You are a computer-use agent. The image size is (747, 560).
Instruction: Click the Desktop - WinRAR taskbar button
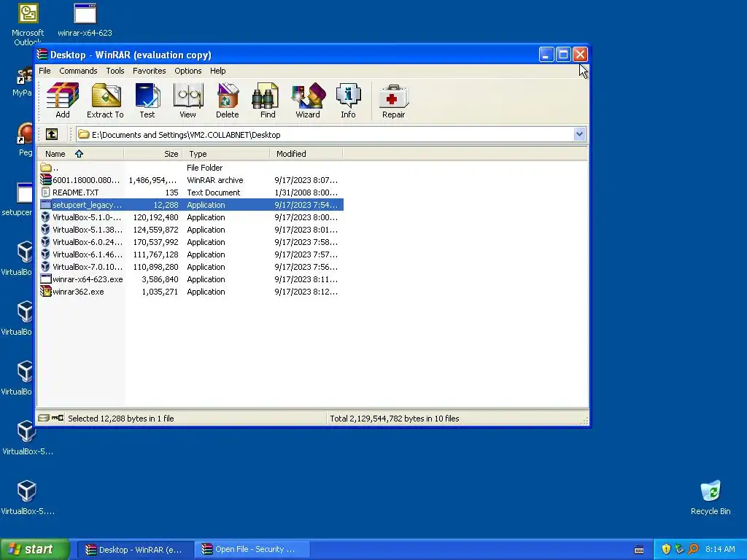[x=136, y=549]
